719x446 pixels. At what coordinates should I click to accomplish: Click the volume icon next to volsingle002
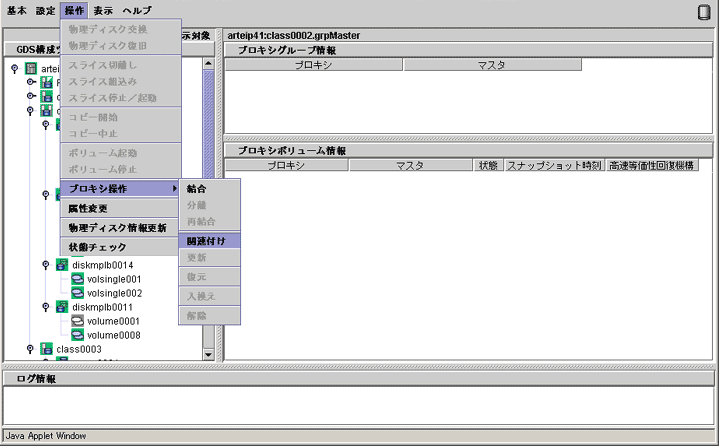pyautogui.click(x=77, y=293)
